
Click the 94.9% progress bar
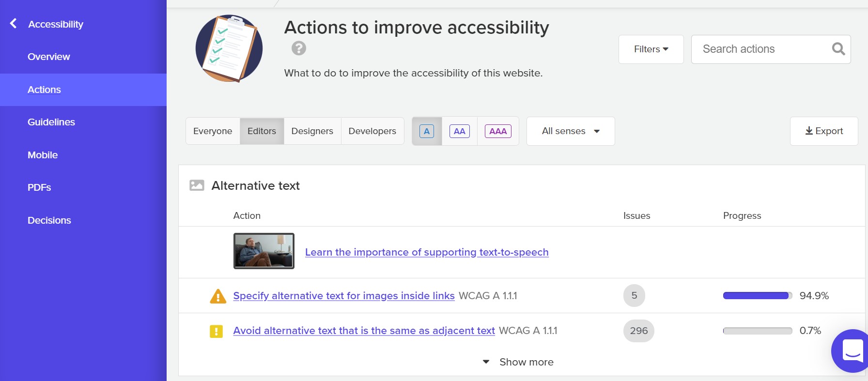757,295
